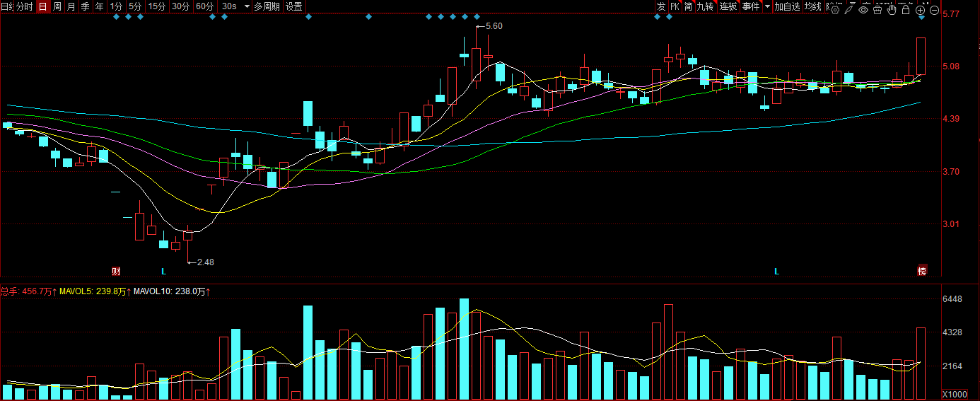Open the 设置 settings button
The image size is (980, 401).
[294, 6]
